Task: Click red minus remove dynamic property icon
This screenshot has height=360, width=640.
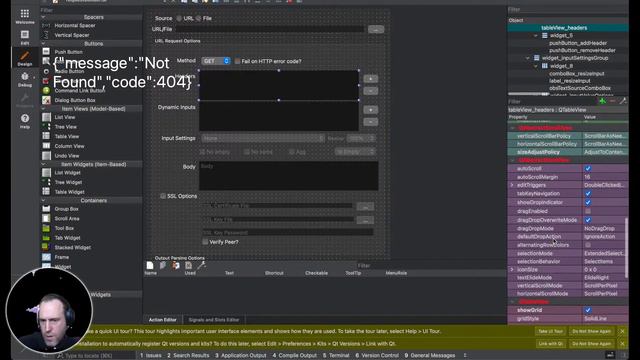Action: (612, 101)
